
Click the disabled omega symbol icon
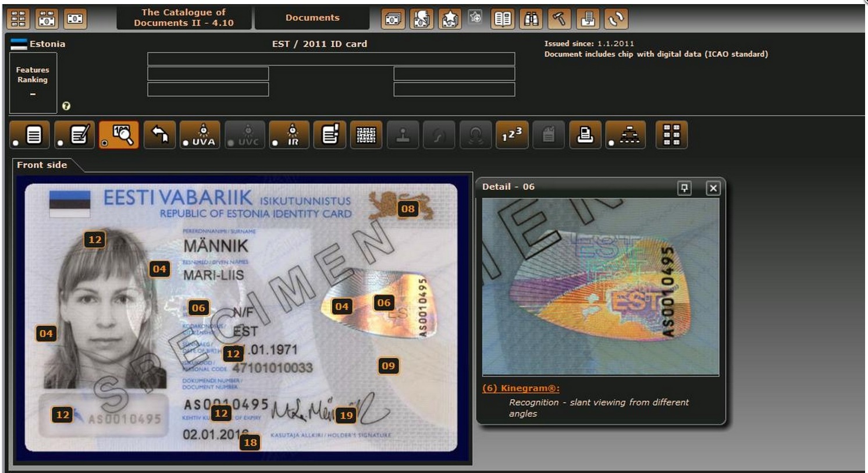[475, 135]
